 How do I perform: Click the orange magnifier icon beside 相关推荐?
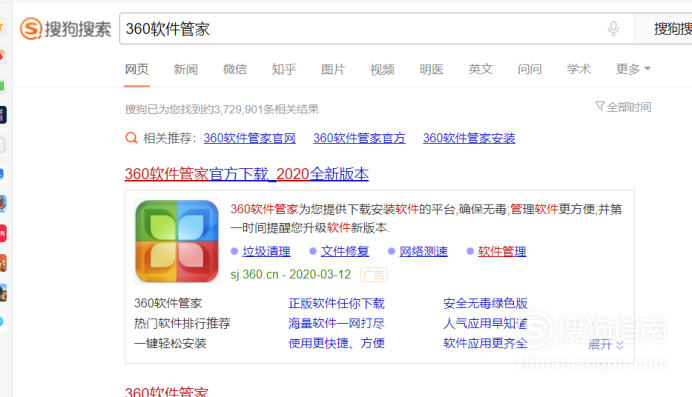[x=131, y=138]
